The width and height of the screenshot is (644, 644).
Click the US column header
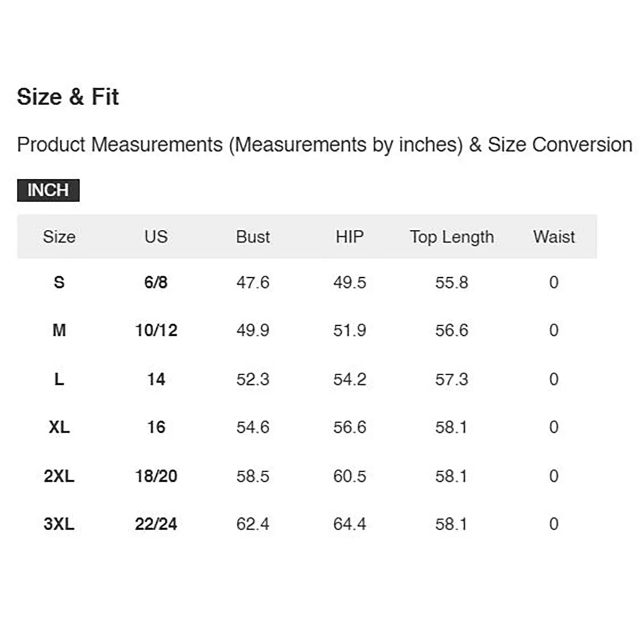tap(156, 237)
